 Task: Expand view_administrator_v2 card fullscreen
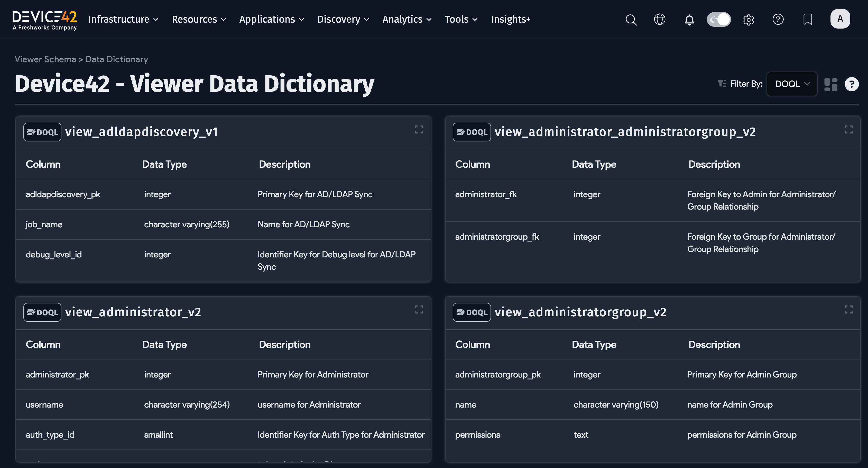tap(419, 310)
